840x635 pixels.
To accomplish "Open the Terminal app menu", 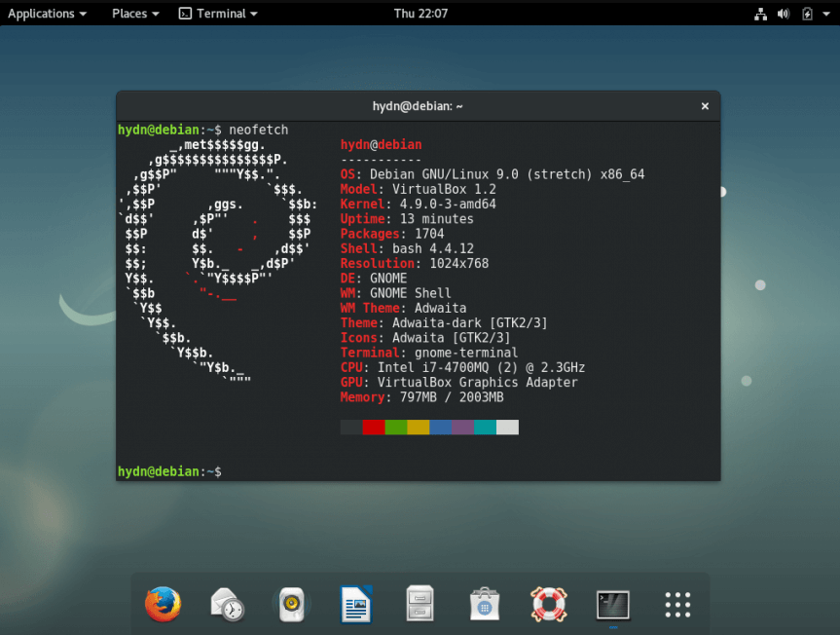I will pyautogui.click(x=218, y=14).
